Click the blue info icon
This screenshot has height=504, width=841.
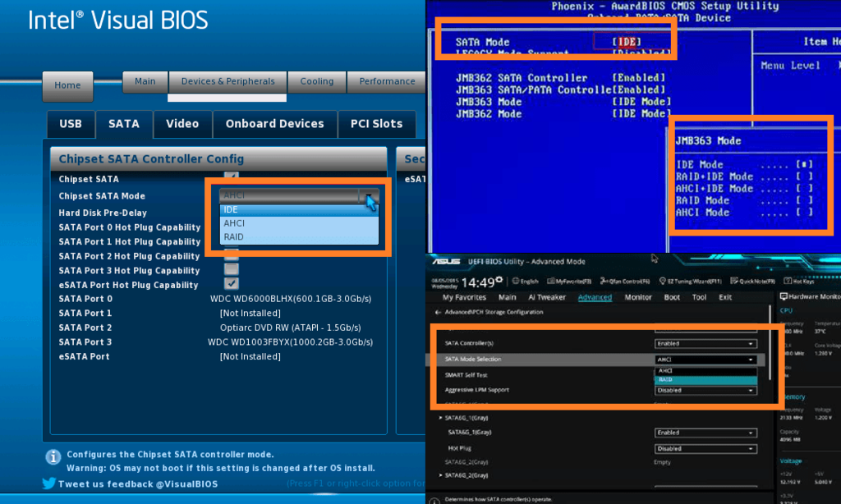[x=53, y=456]
